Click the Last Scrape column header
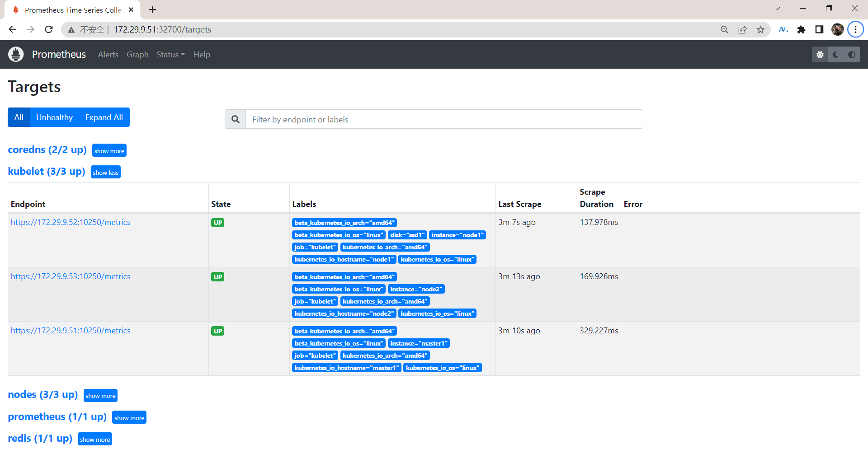The height and width of the screenshot is (463, 868). tap(520, 204)
